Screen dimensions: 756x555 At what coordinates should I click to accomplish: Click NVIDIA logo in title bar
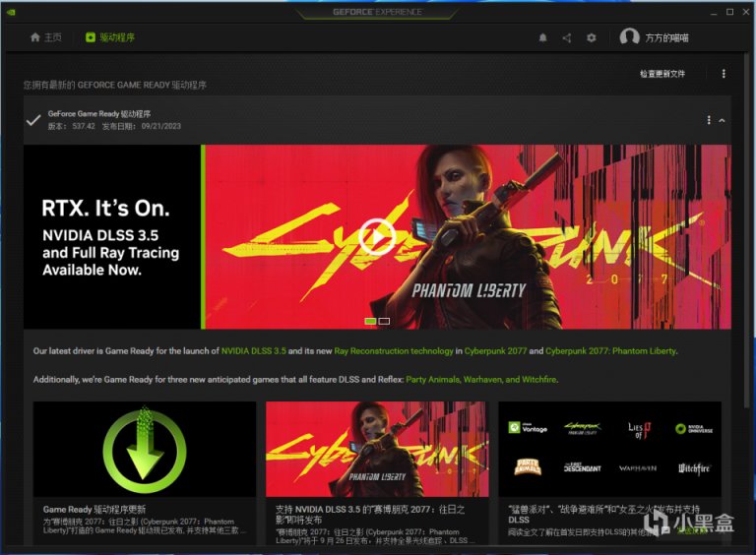pyautogui.click(x=11, y=12)
